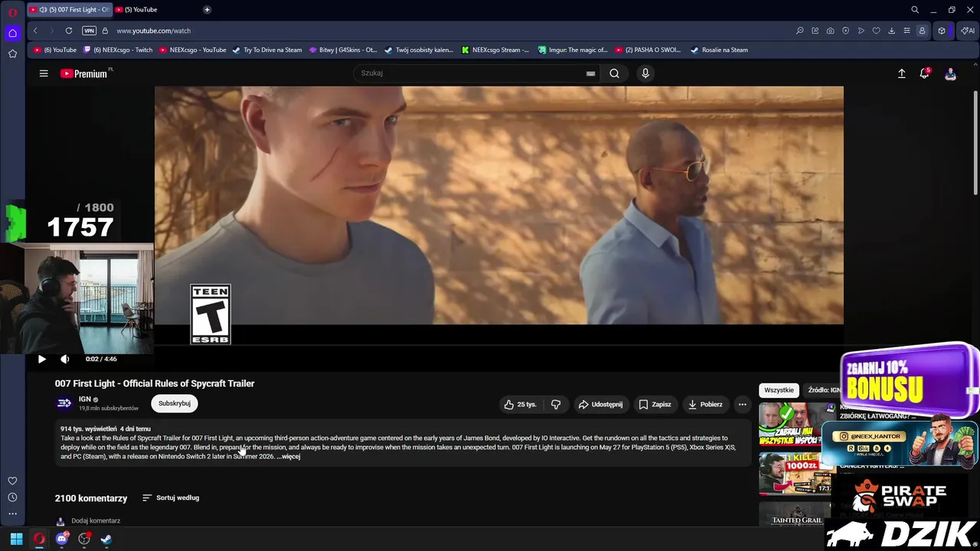The width and height of the screenshot is (980, 551).
Task: Open the extensions cube icon
Action: pos(942,31)
